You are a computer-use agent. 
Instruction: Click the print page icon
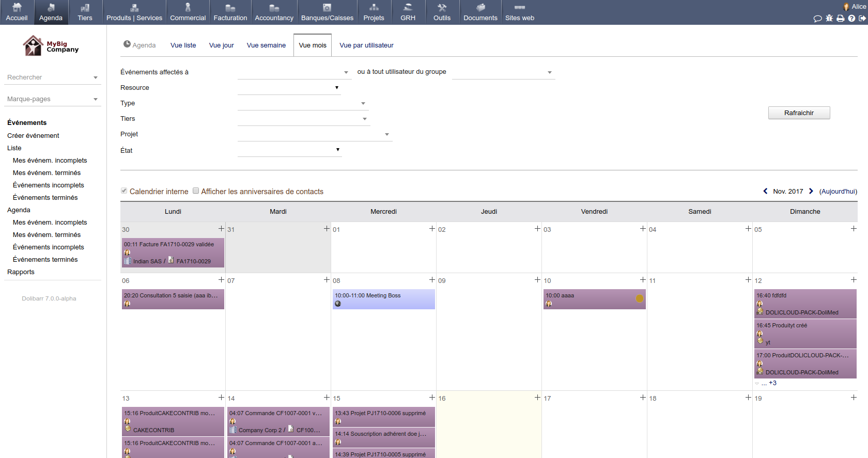841,19
